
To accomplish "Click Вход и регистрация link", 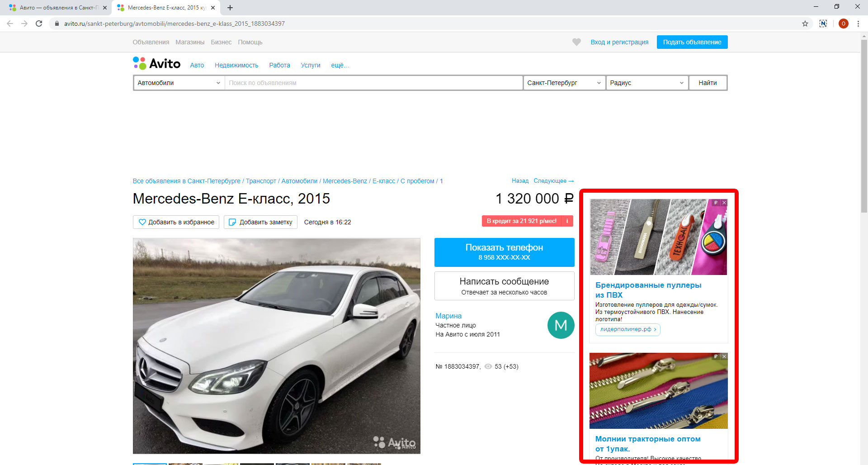I will (x=619, y=42).
